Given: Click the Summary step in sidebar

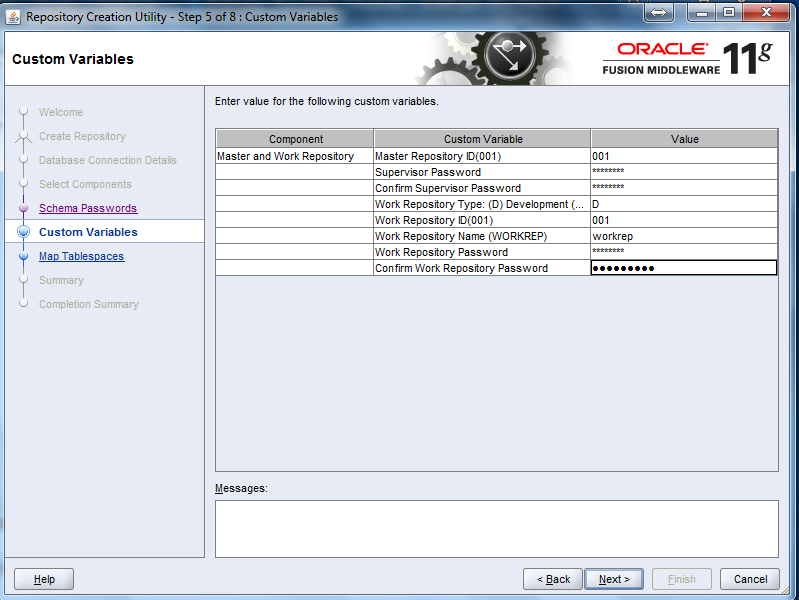Looking at the screenshot, I should [61, 280].
